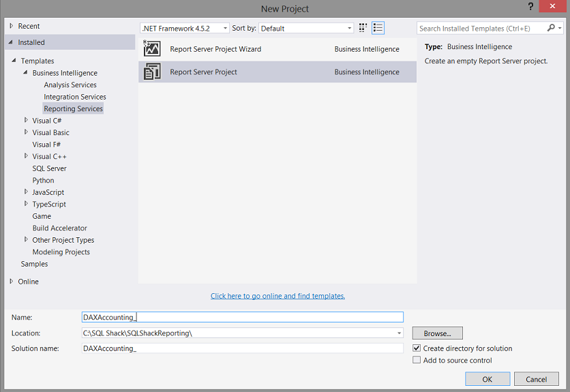Open the Location path dropdown arrow
570x392 pixels.
click(x=399, y=333)
